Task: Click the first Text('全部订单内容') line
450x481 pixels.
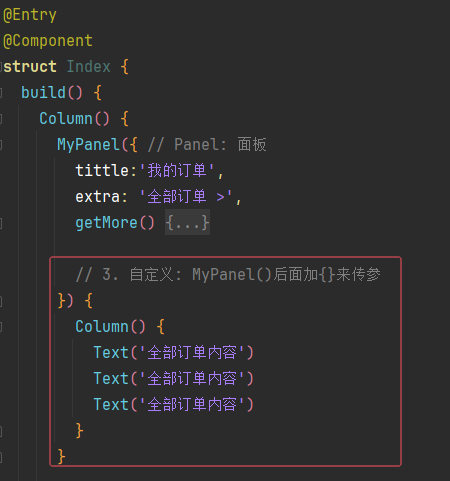Action: click(173, 353)
